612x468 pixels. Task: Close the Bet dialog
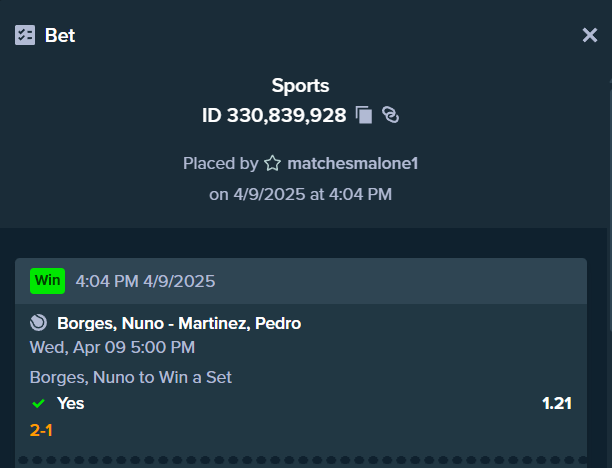point(589,35)
